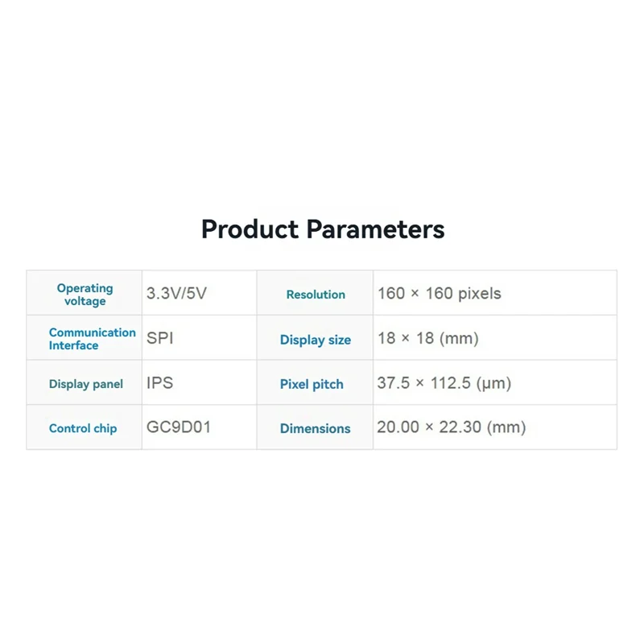
Task: Click the '20.00' number in dimensions value
Action: pos(398,427)
